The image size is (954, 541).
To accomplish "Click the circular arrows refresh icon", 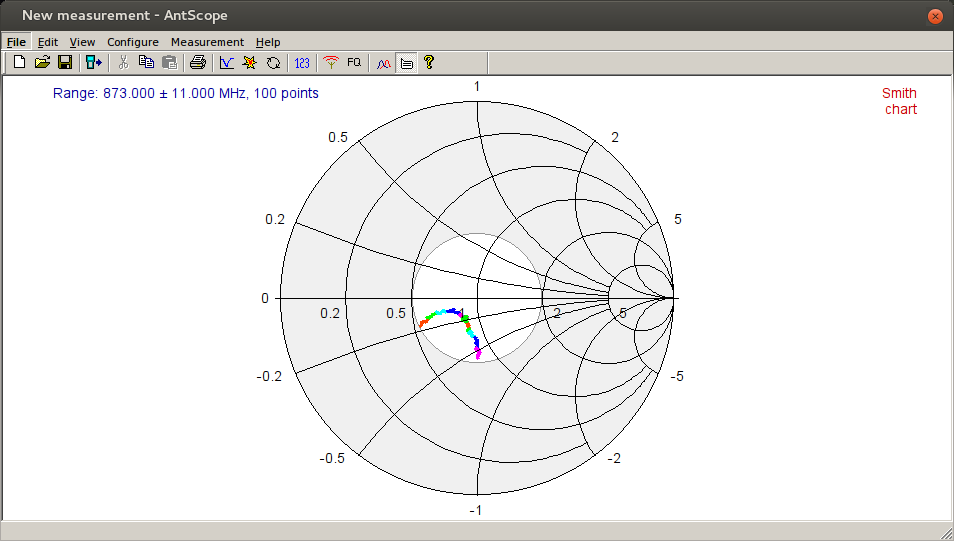I will tap(273, 62).
